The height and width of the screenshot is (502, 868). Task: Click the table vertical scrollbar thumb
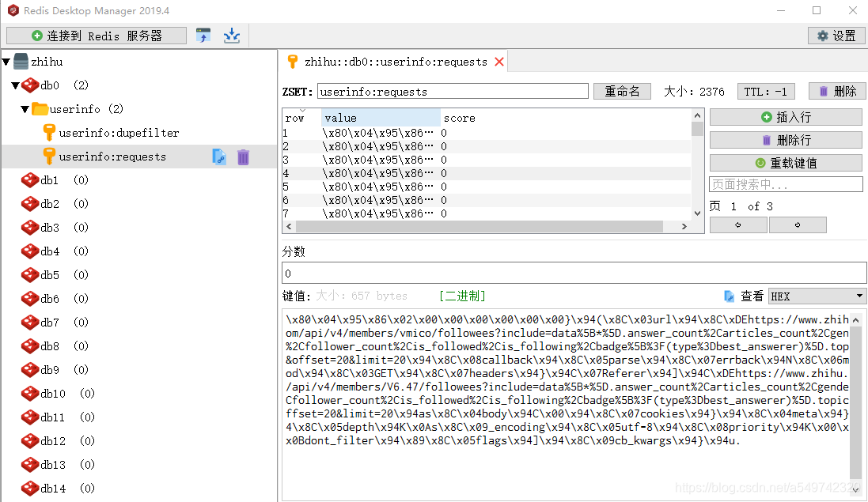click(698, 129)
